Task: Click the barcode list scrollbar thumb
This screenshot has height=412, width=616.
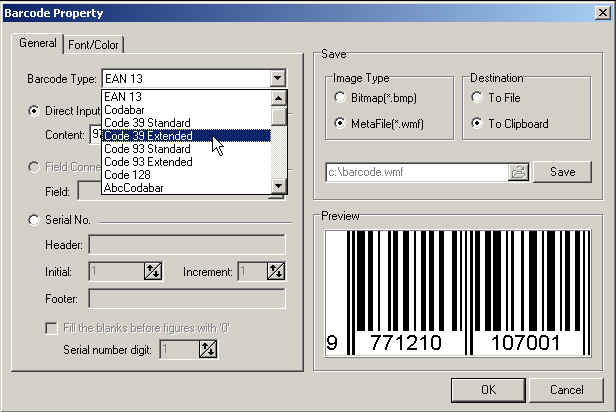Action: pos(279,116)
